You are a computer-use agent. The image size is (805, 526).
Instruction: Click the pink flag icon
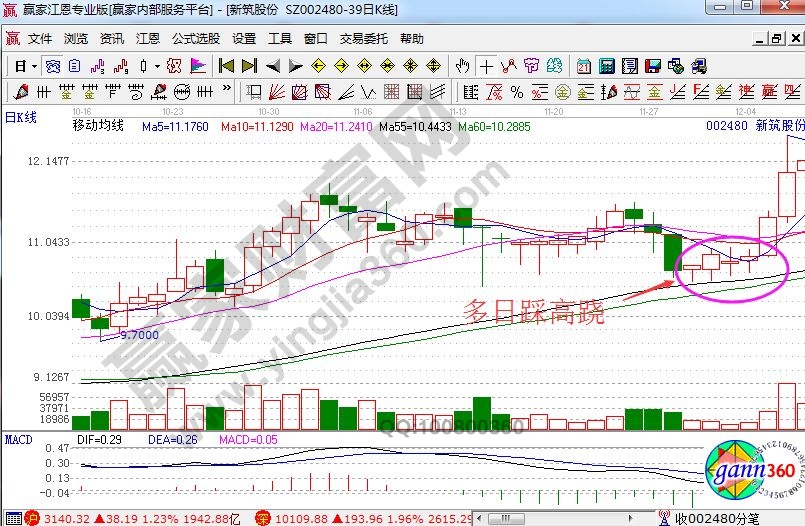point(197,66)
